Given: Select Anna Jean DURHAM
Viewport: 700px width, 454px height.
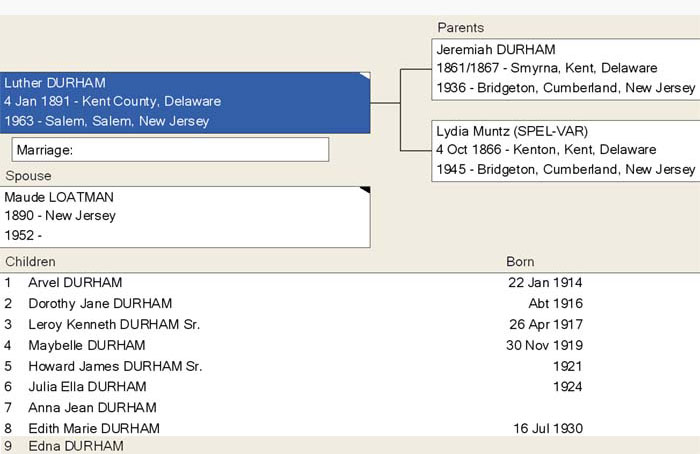Looking at the screenshot, I should (92, 408).
